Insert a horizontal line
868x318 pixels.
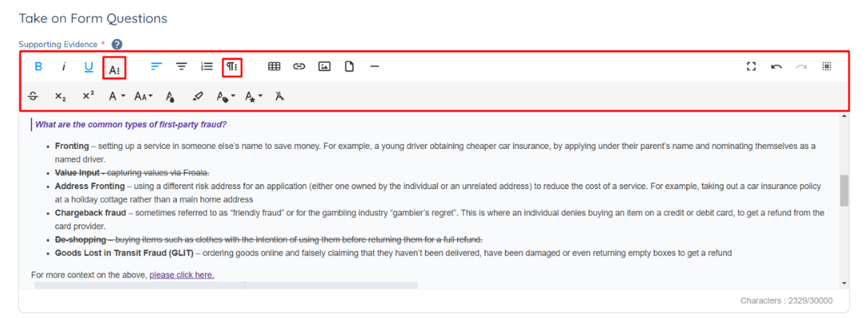pos(375,67)
